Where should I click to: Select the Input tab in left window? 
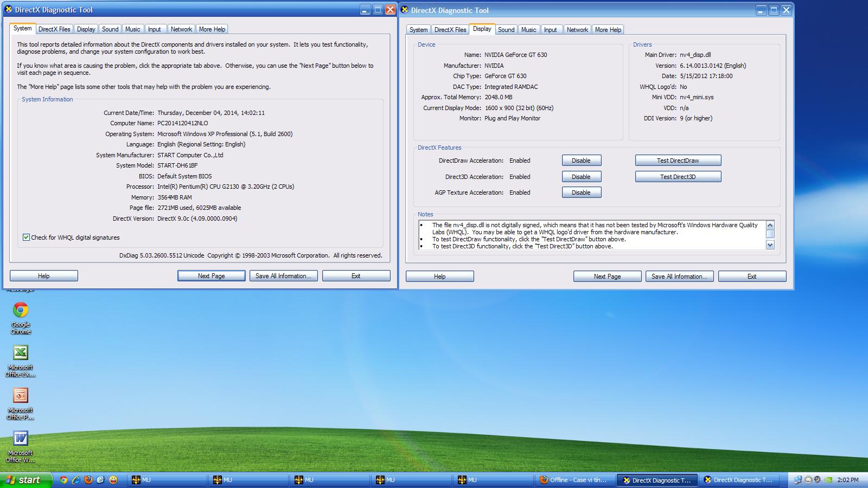point(155,29)
